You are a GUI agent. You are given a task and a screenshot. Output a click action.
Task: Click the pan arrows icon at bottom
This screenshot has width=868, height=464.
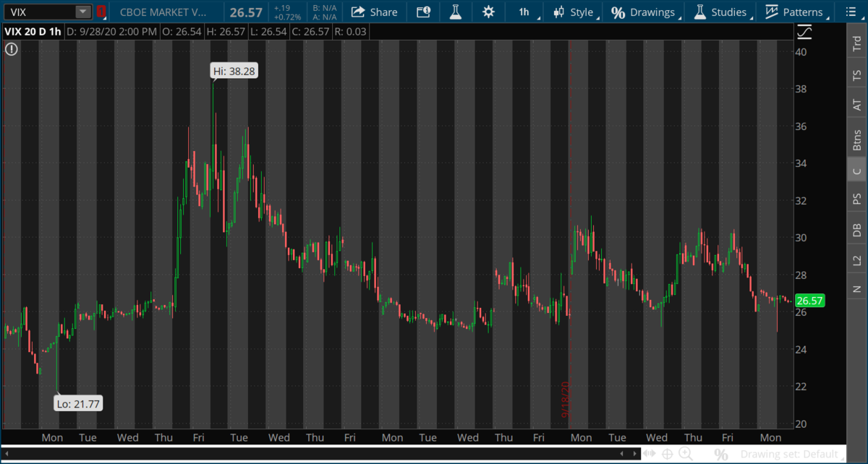coord(650,454)
